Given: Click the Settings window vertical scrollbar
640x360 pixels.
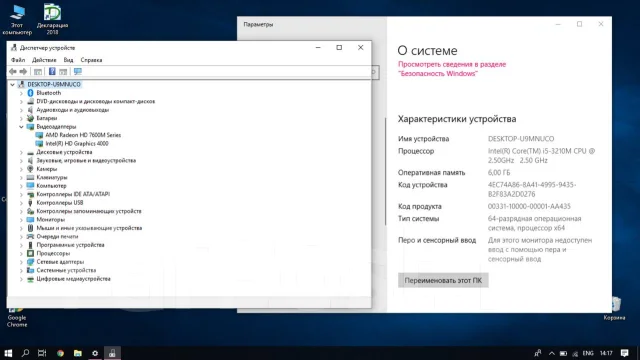Looking at the screenshot, I should coord(385,171).
